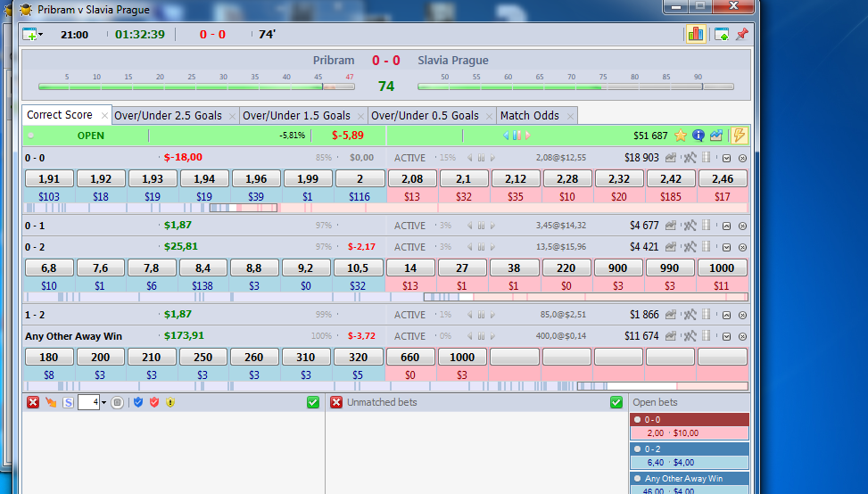Open market info blue bubble icon
868x494 pixels.
pyautogui.click(x=699, y=136)
